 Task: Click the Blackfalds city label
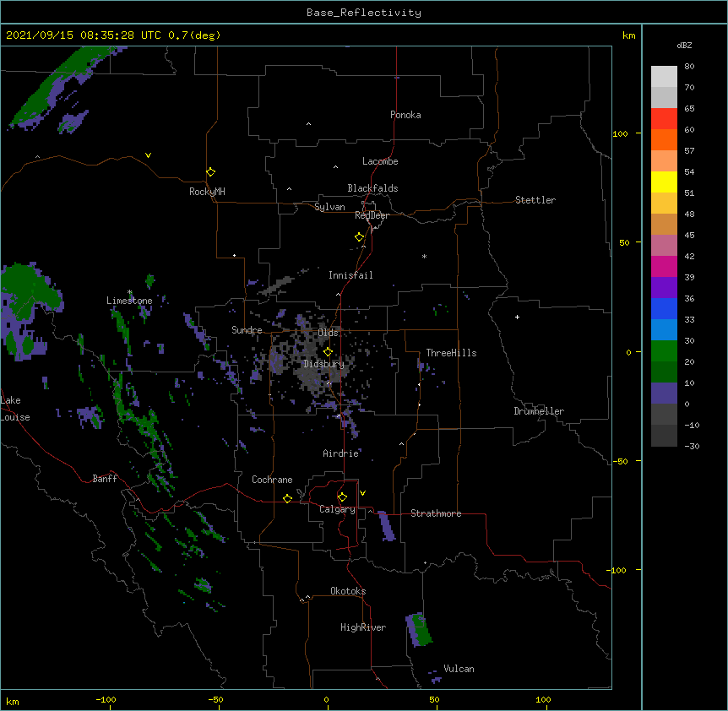click(x=372, y=188)
